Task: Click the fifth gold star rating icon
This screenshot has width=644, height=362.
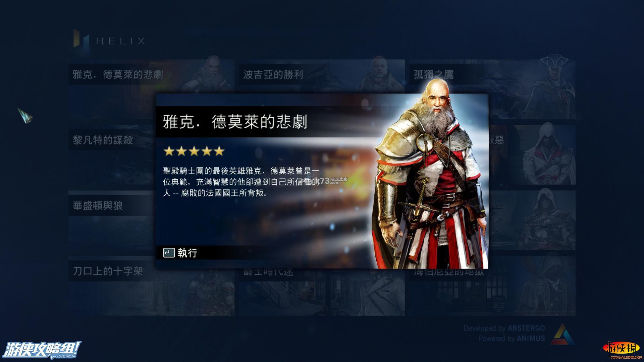Action: (219, 151)
